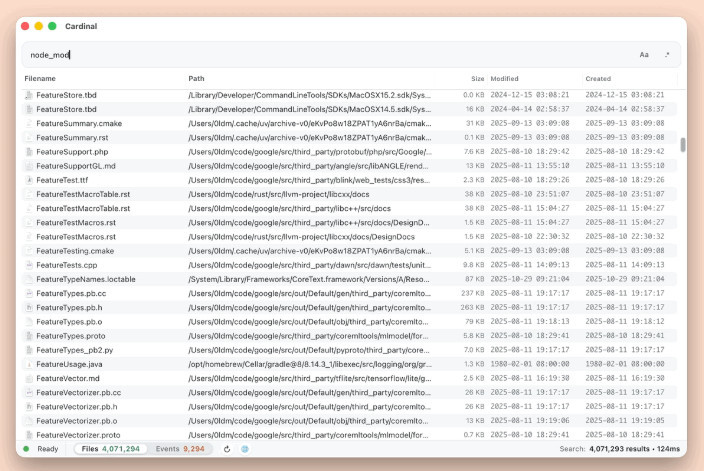Select the FeatureSummary.rst filename

(x=72, y=137)
